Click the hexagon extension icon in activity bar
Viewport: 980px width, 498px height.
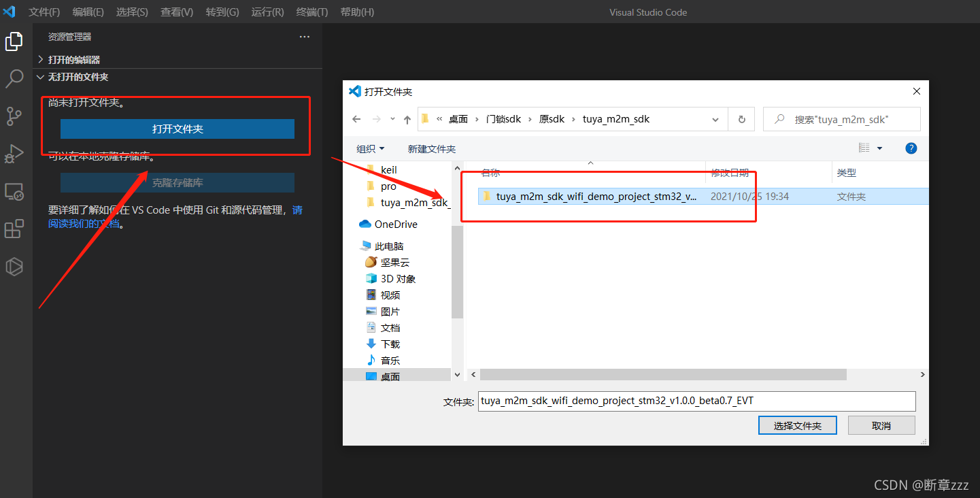tap(14, 267)
